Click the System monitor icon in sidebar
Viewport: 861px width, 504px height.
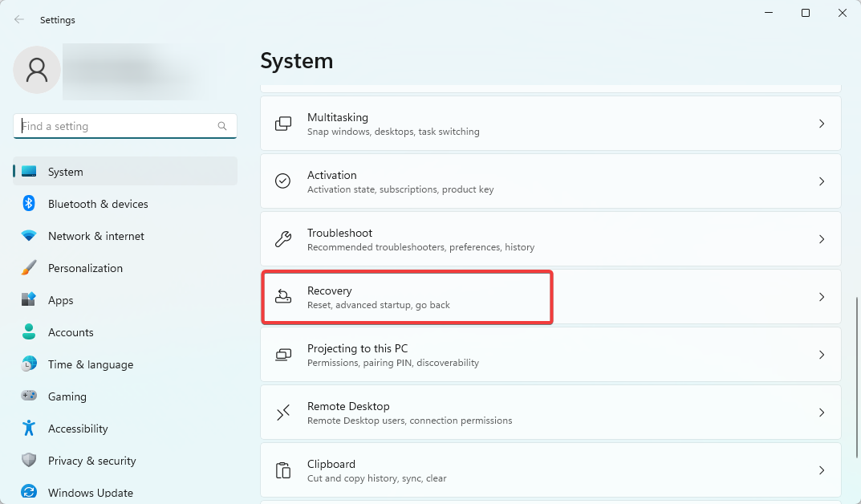[x=29, y=171]
